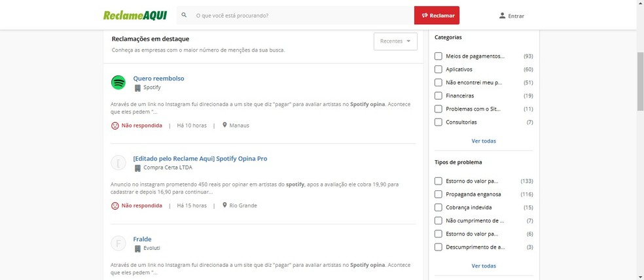
Task: Click the Spotify logo avatar
Action: tap(118, 82)
